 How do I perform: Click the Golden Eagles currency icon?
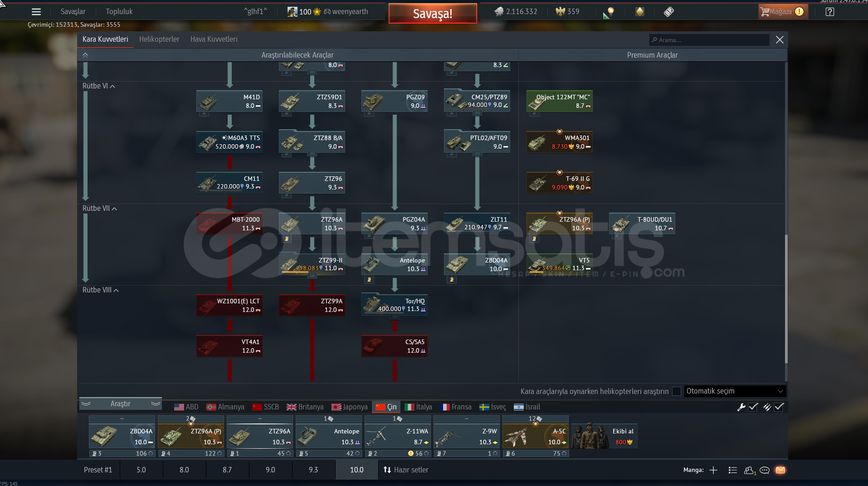(x=560, y=11)
